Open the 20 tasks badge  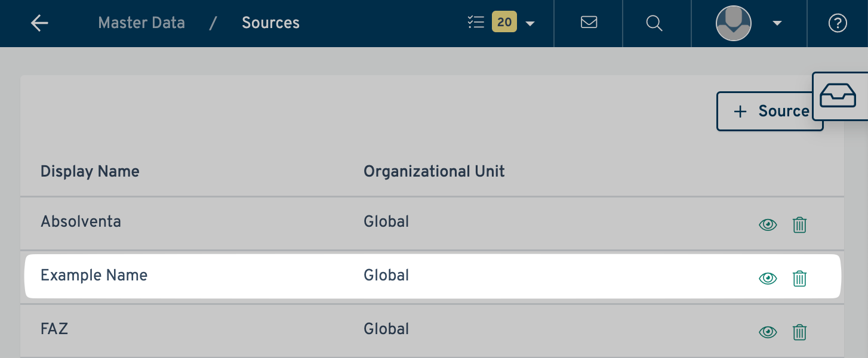[x=504, y=23]
